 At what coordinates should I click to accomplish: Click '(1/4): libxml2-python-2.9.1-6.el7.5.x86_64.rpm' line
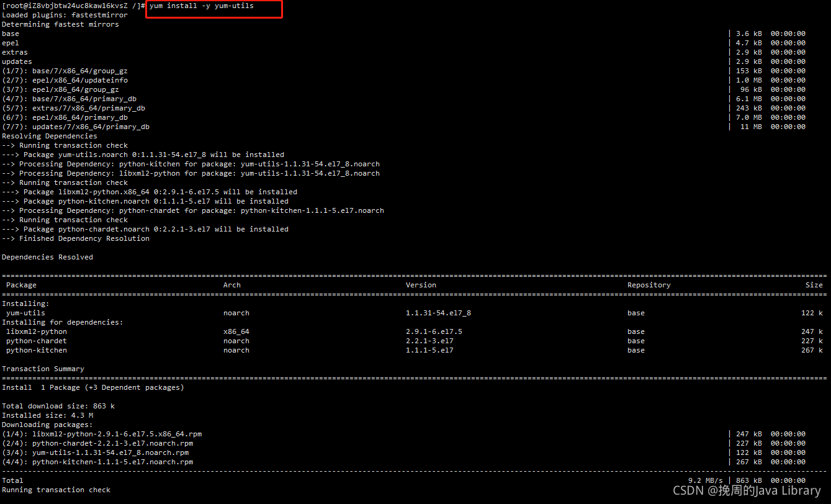[102, 434]
